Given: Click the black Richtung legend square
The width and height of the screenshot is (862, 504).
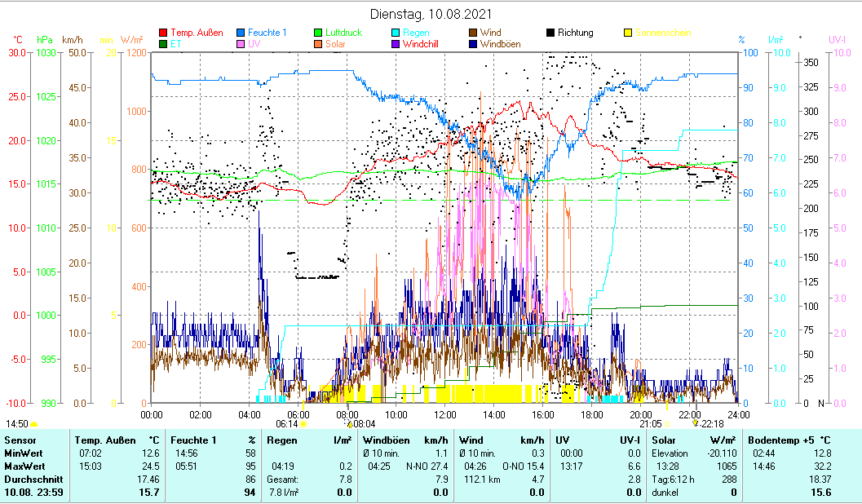Looking at the screenshot, I should pyautogui.click(x=550, y=33).
